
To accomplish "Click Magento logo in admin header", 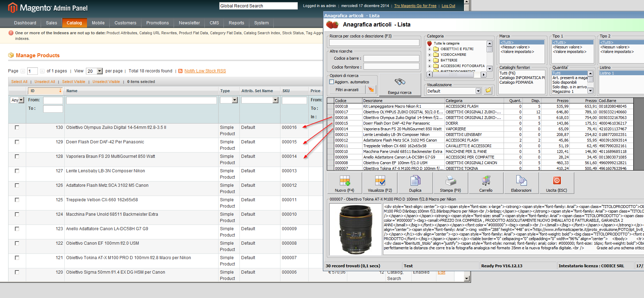I will point(48,8).
